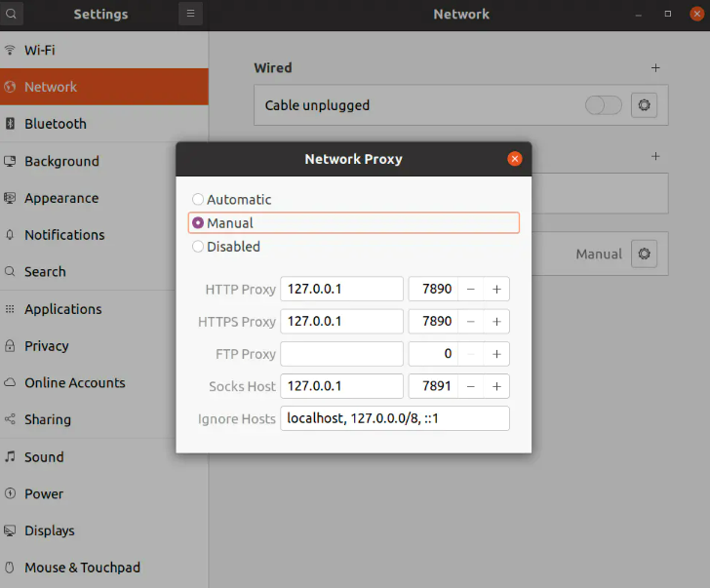This screenshot has width=710, height=588.
Task: Click the Displays icon in sidebar
Action: (x=10, y=530)
